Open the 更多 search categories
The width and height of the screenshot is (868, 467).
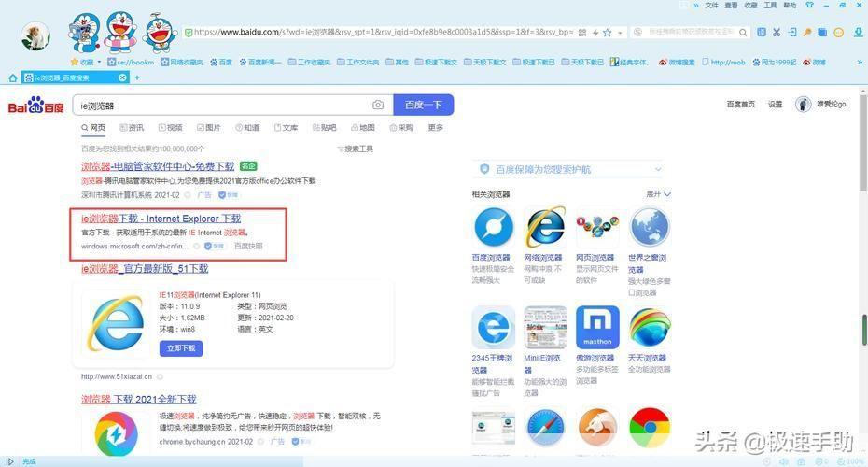pos(436,127)
